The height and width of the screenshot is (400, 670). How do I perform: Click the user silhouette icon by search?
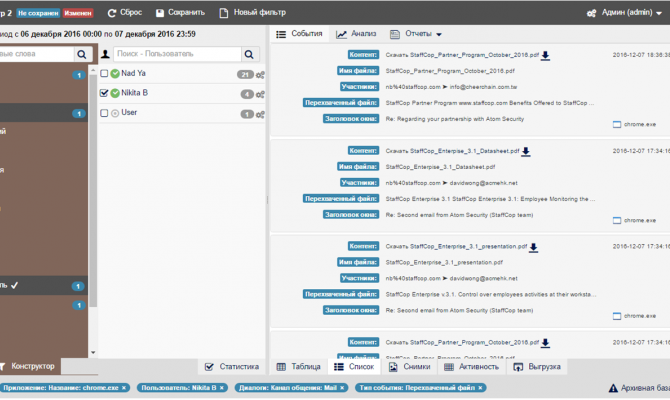pyautogui.click(x=106, y=54)
